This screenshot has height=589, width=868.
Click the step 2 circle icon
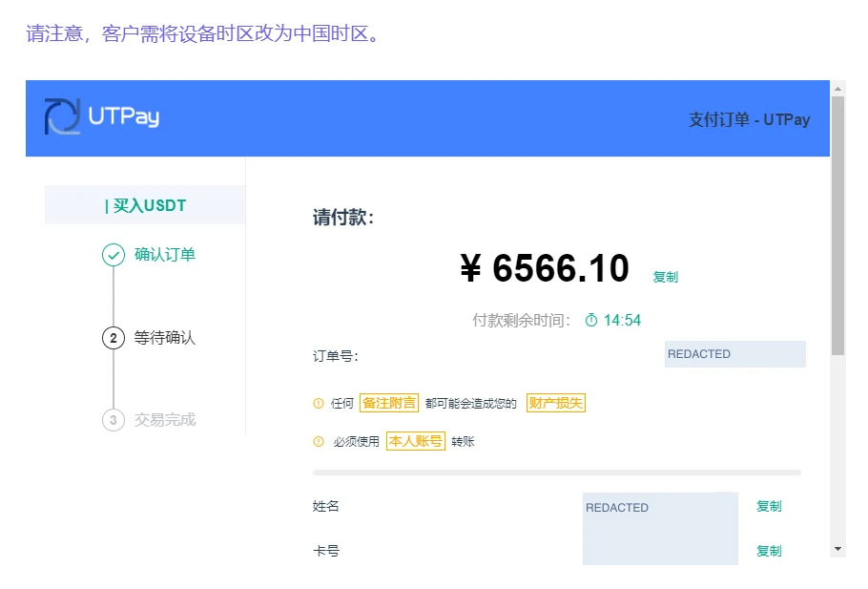pyautogui.click(x=114, y=338)
